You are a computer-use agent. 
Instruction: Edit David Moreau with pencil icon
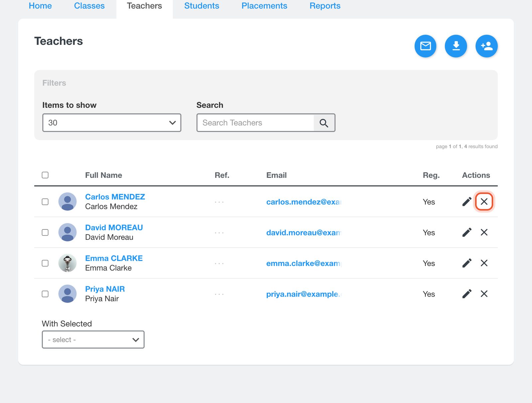467,232
